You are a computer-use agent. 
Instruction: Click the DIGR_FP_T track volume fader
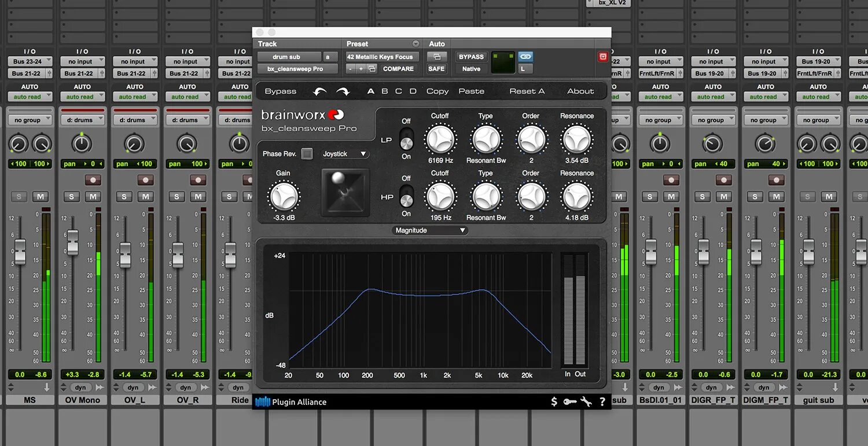tap(704, 252)
